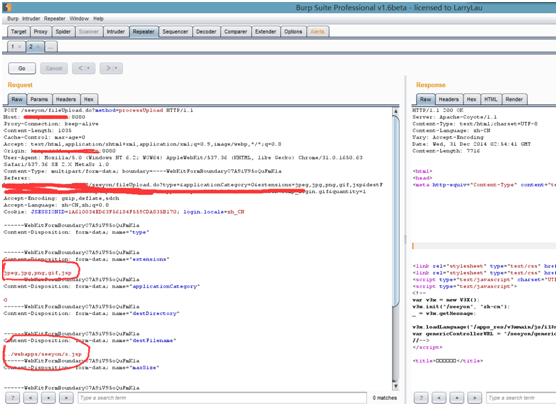Click the Cancel button
Image resolution: width=558 pixels, height=406 pixels.
coord(54,68)
